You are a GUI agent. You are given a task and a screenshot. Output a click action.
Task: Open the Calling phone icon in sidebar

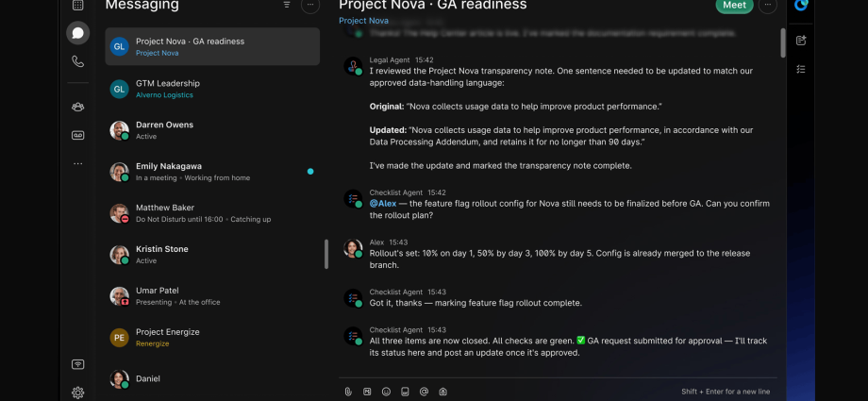pyautogui.click(x=78, y=61)
